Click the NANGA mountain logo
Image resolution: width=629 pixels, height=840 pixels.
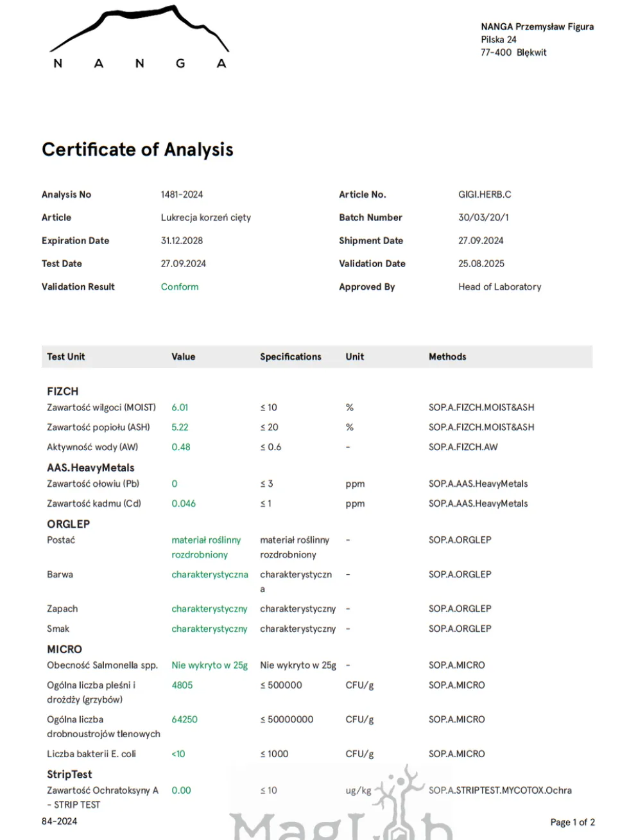[x=139, y=37]
